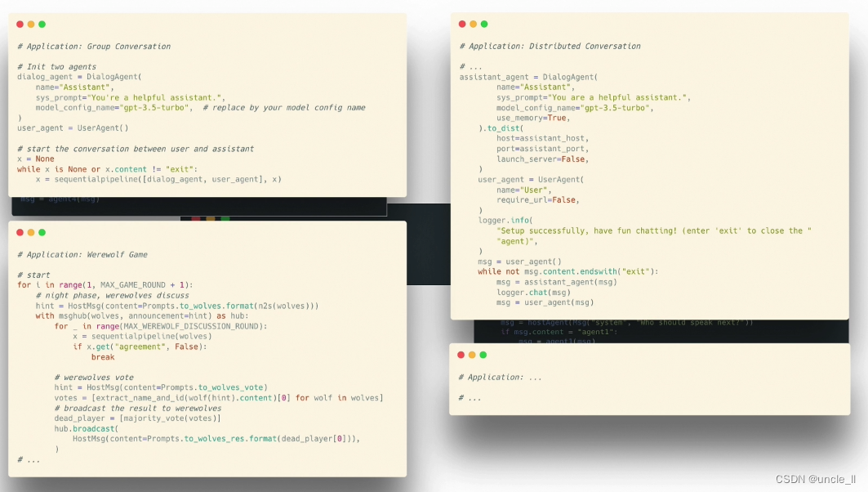868x492 pixels.
Task: Click 'for i in range(1, MAX_GAME_ROUND + 1):'
Action: [x=105, y=284]
